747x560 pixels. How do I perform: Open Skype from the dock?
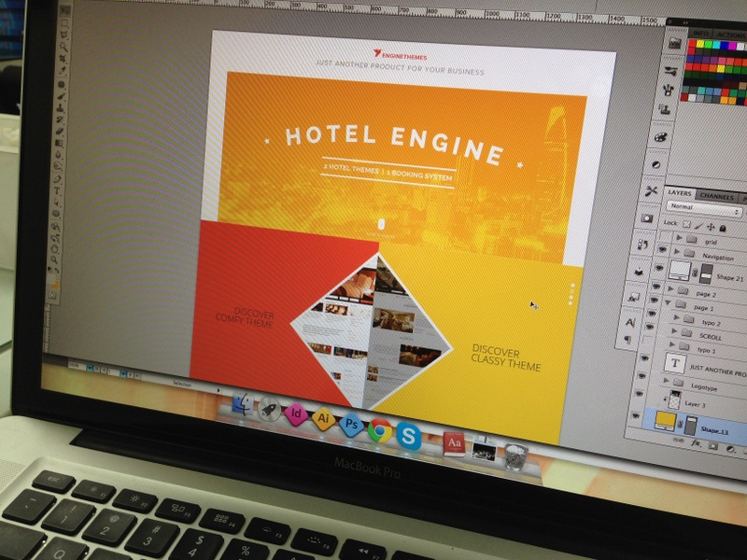click(409, 436)
